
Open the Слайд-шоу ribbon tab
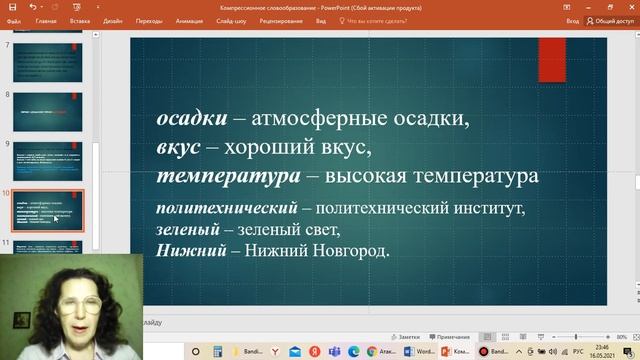coord(231,21)
